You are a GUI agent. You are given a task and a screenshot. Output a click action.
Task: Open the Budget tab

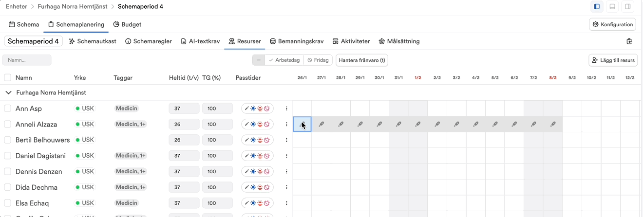click(x=127, y=24)
